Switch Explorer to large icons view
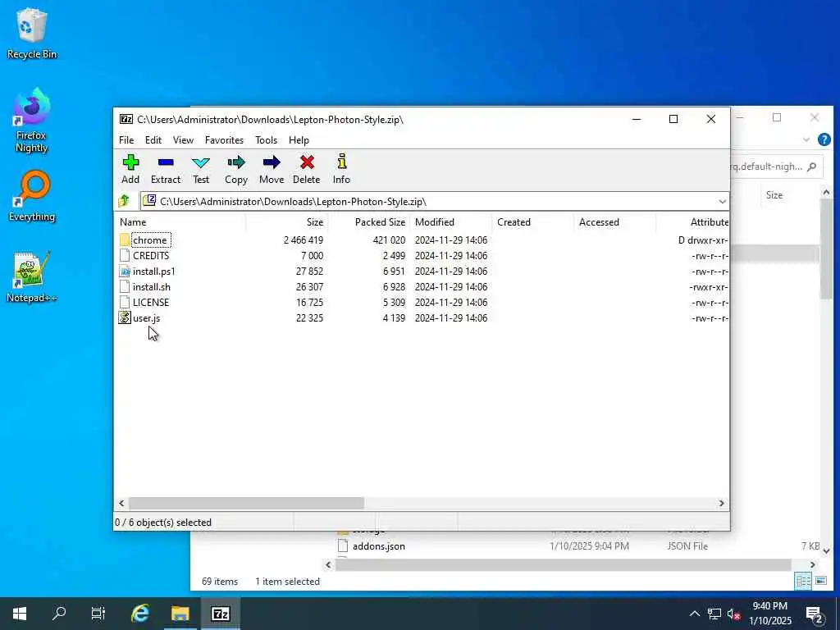 tap(820, 581)
